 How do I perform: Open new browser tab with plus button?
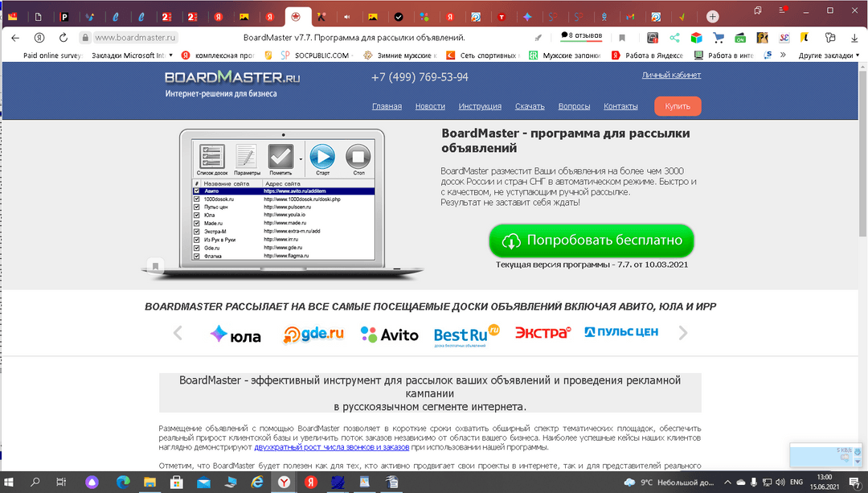pos(712,16)
